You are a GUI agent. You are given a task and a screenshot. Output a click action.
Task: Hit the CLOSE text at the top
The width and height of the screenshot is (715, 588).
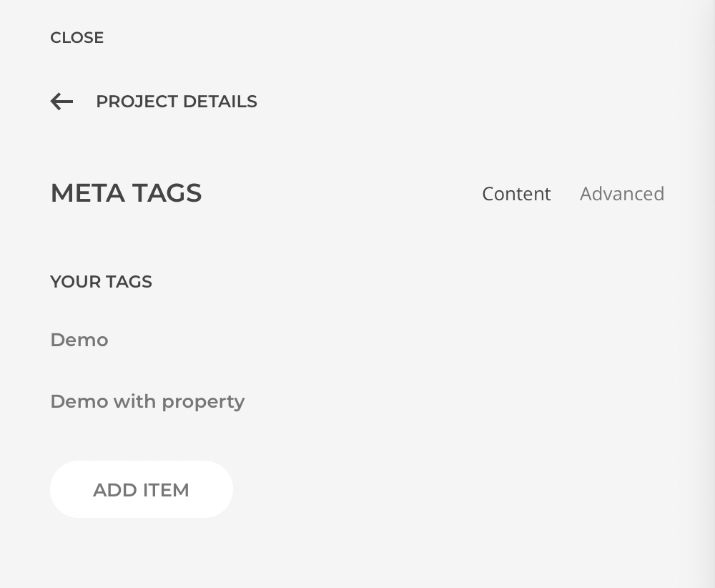point(77,38)
